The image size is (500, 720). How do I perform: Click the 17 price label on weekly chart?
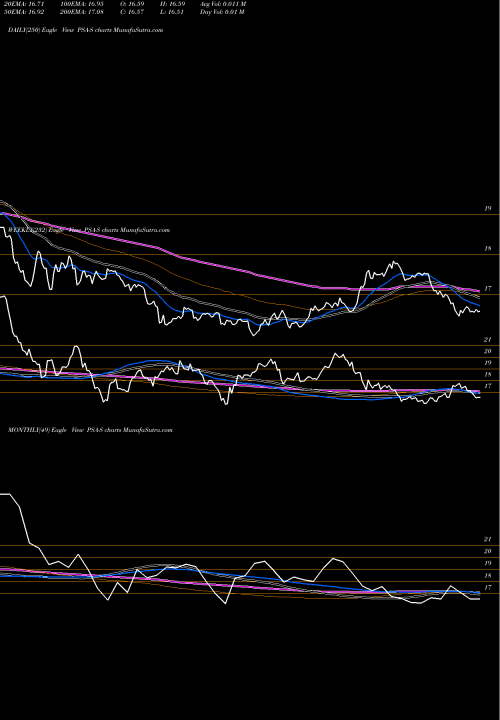tap(488, 386)
